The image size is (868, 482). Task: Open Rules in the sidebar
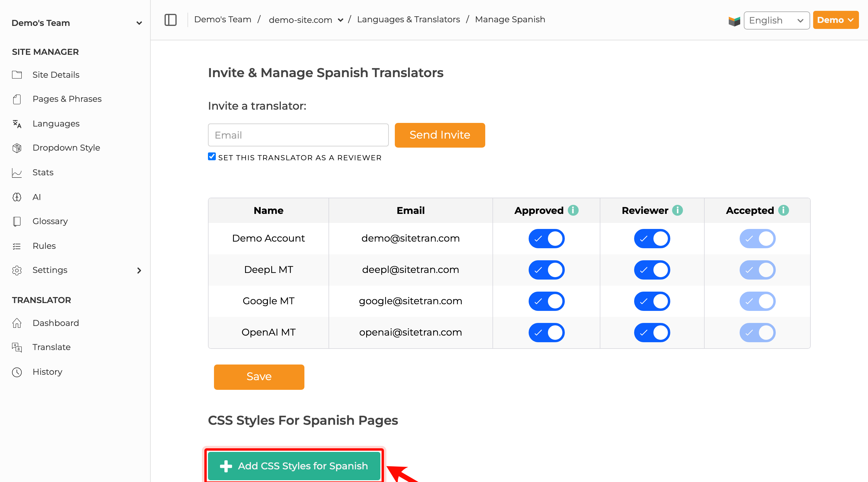(44, 246)
